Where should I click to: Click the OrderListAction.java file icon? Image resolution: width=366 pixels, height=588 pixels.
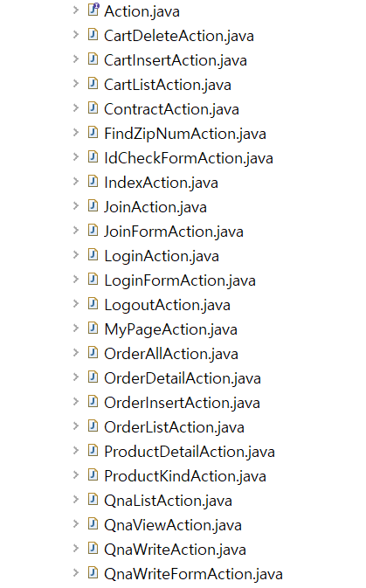tap(93, 425)
